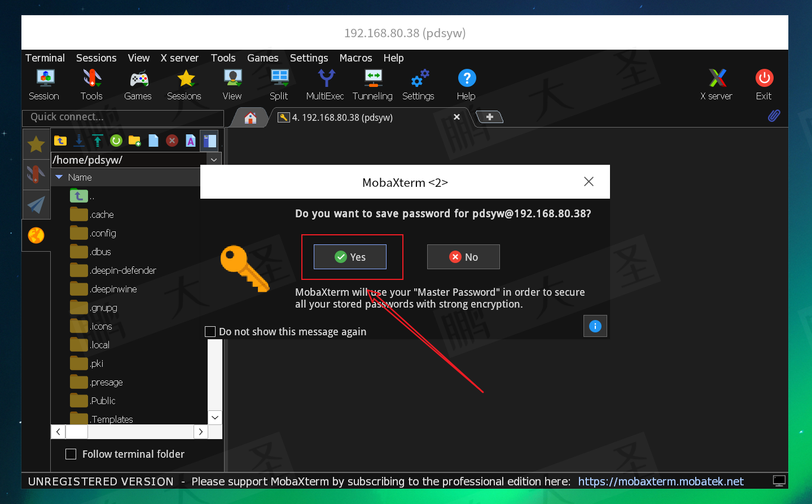The image size is (812, 504).
Task: Create a new file with blank page icon
Action: 153,141
